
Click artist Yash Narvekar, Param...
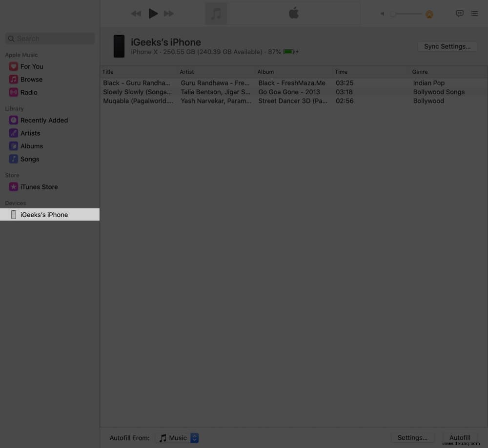pyautogui.click(x=216, y=101)
